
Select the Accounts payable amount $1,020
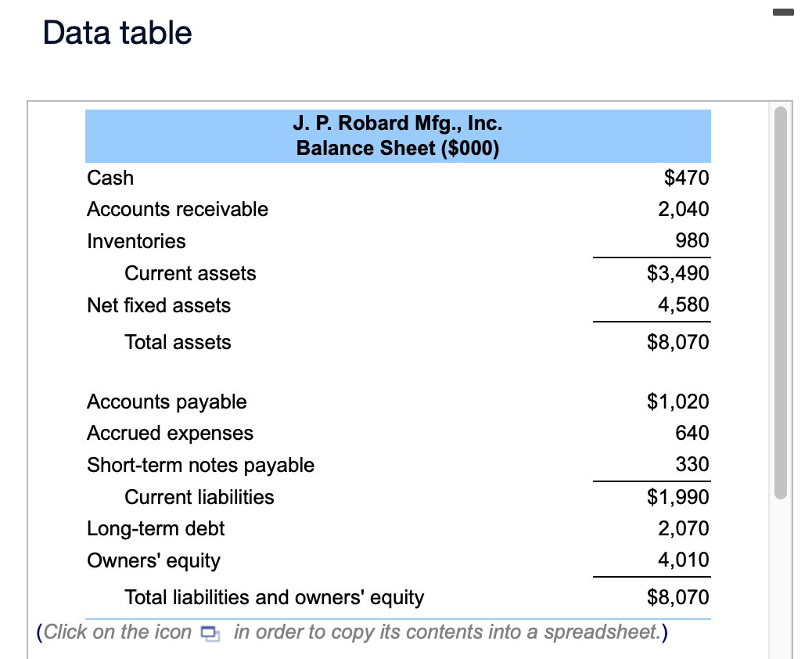(677, 402)
